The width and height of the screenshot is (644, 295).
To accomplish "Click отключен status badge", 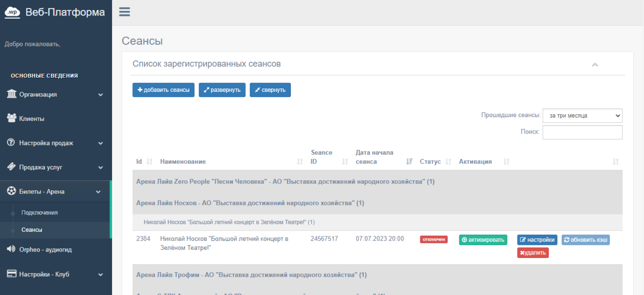I will click(434, 239).
